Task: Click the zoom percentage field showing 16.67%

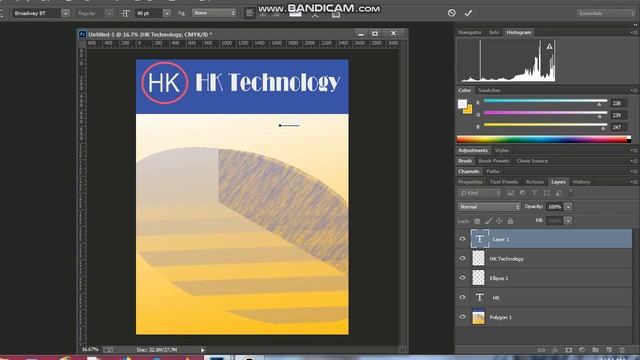Action: [x=90, y=350]
